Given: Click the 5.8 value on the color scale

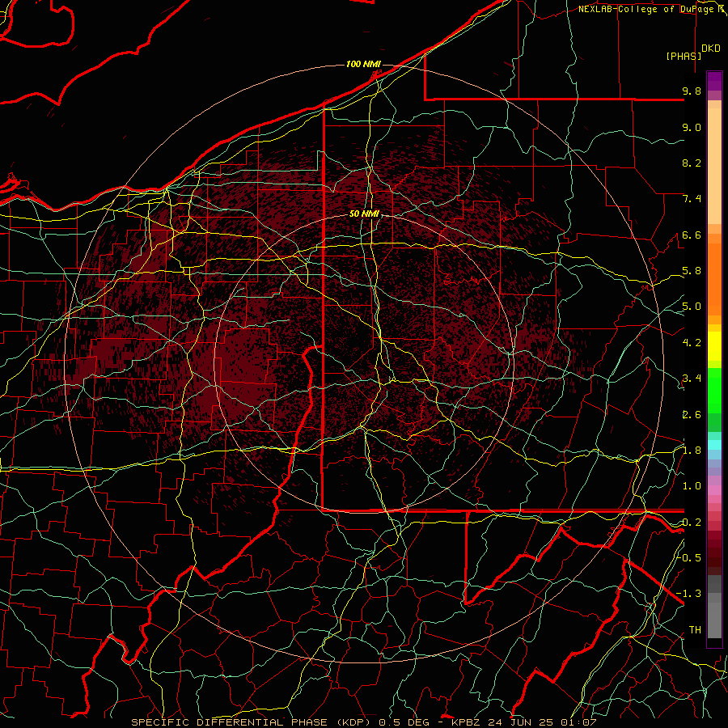Looking at the screenshot, I should (x=692, y=271).
